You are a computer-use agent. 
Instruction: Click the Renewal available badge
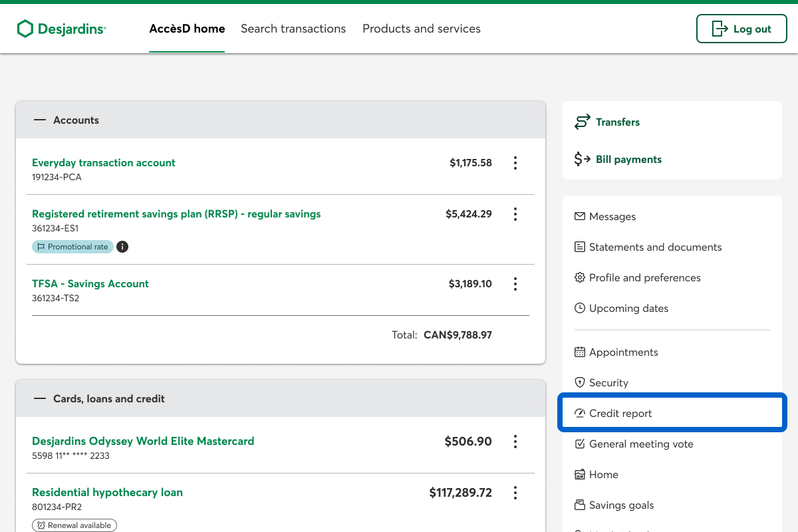click(74, 525)
